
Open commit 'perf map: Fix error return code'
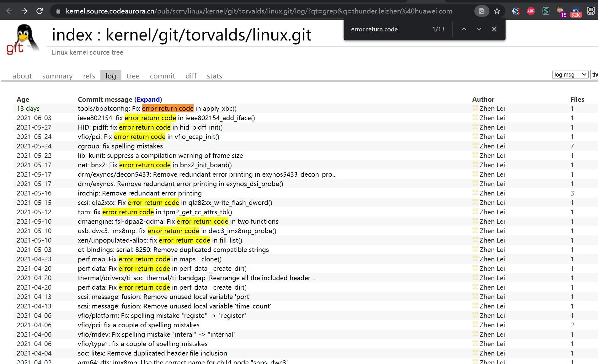150,259
